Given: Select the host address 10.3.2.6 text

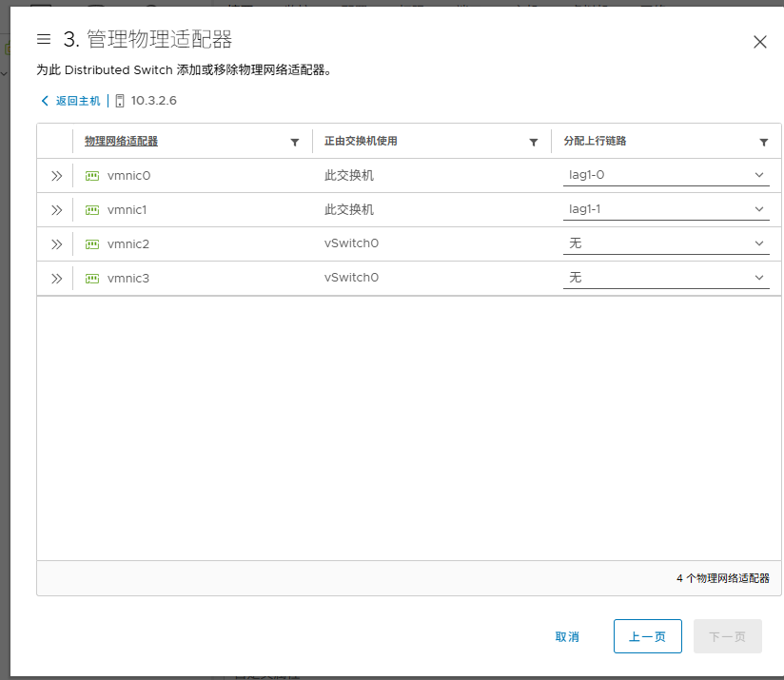Looking at the screenshot, I should click(153, 101).
